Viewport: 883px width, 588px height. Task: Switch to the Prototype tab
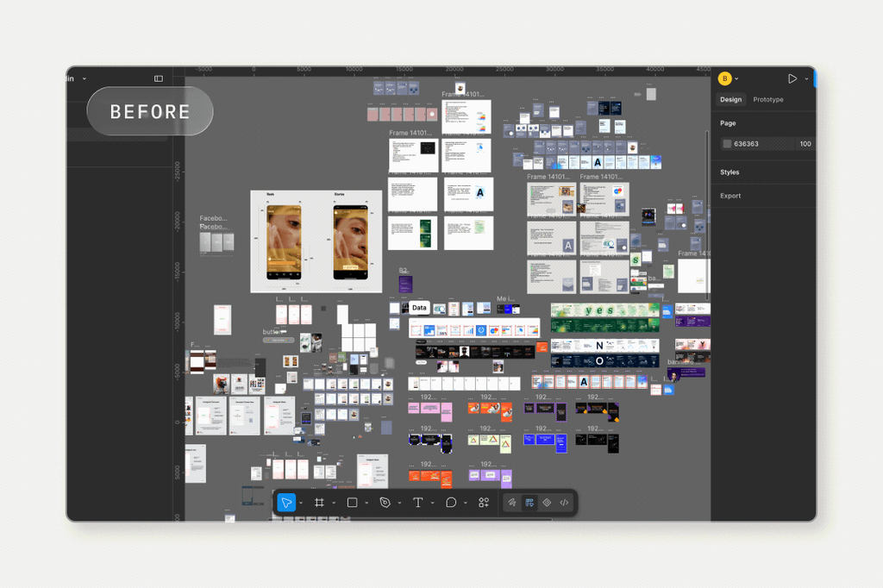tap(768, 100)
